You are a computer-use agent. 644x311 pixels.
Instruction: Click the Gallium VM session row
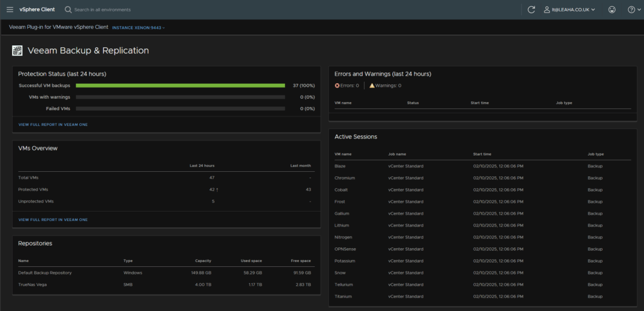pyautogui.click(x=482, y=213)
